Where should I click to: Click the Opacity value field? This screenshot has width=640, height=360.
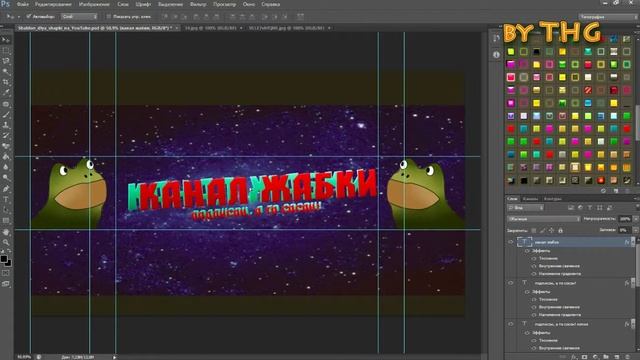624,219
